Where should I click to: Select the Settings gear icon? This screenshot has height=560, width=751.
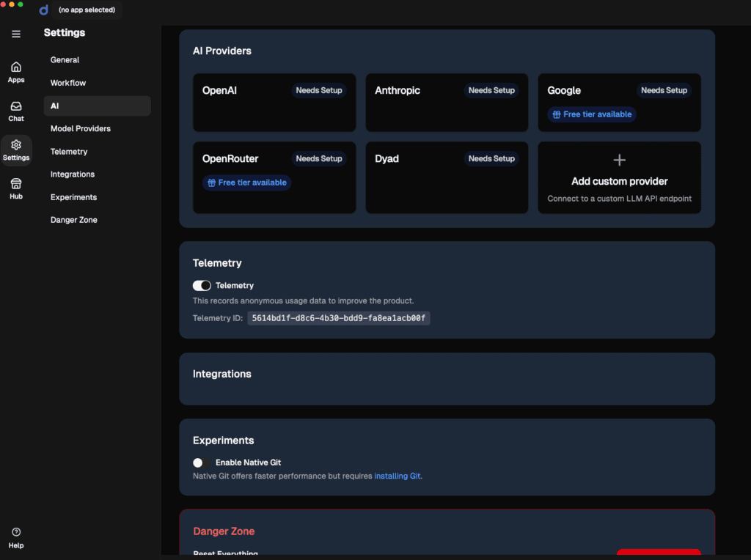16,144
